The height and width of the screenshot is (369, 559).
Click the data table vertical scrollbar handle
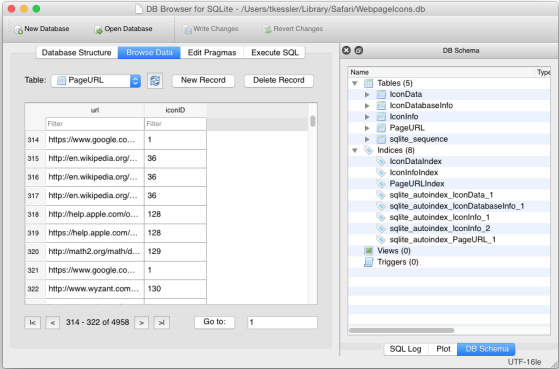coord(313,121)
